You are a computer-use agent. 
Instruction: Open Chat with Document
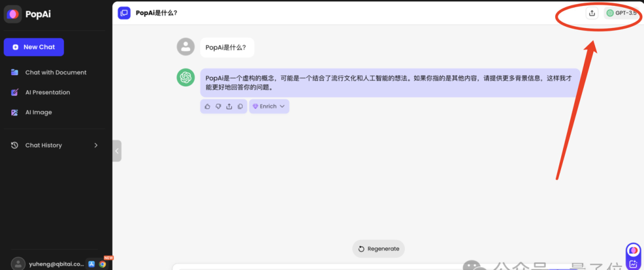[x=49, y=73]
